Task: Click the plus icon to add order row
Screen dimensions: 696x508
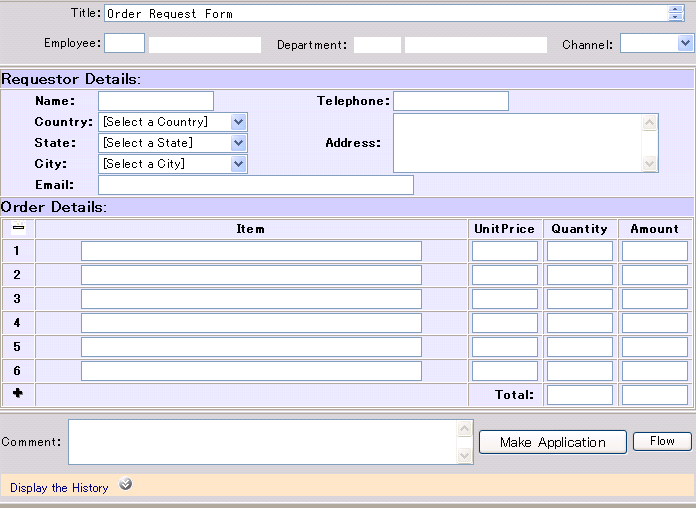Action: pos(18,393)
